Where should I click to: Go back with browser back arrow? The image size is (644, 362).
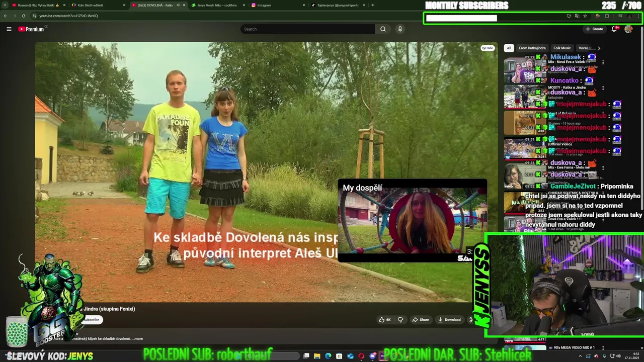click(x=6, y=16)
